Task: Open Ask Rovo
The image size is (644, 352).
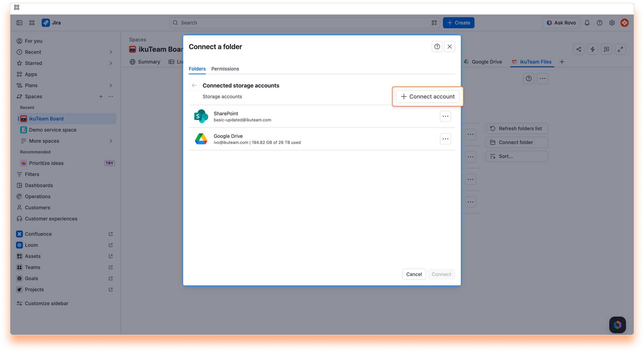Action: coord(561,23)
